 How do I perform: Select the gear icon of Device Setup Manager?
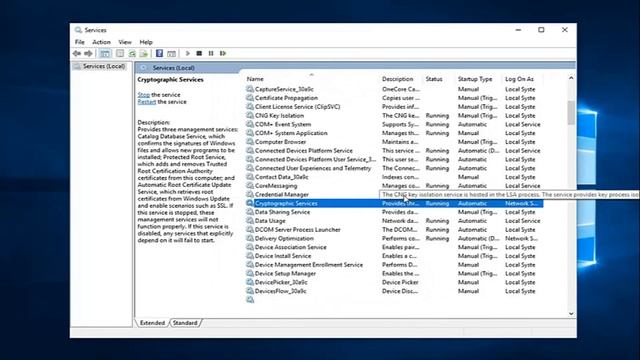(250, 273)
